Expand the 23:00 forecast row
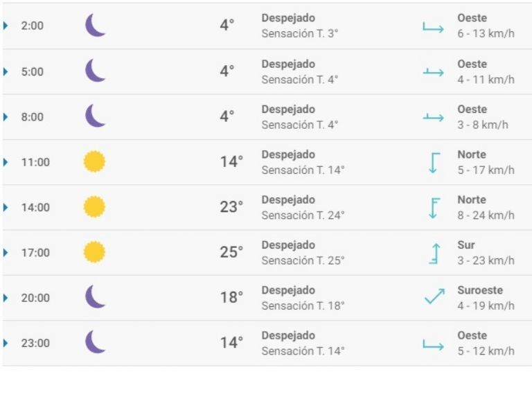The width and height of the screenshot is (532, 408). 6,343
